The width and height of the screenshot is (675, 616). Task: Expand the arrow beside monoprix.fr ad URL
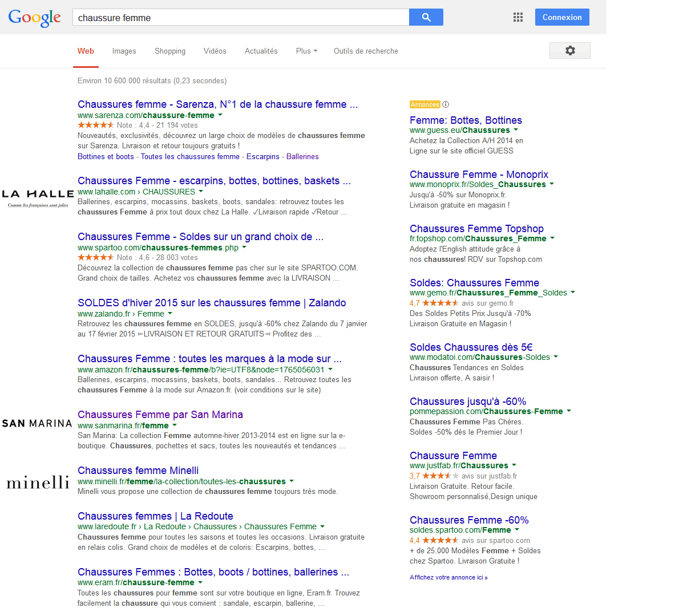[552, 184]
